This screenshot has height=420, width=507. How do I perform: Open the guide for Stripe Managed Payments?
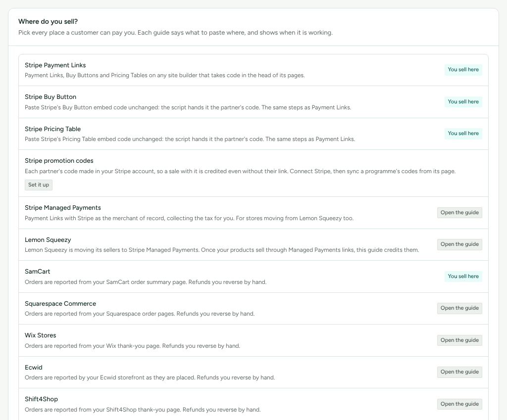459,213
